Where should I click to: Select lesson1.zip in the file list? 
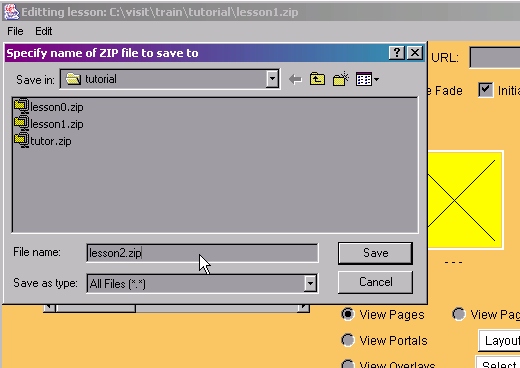[49, 124]
